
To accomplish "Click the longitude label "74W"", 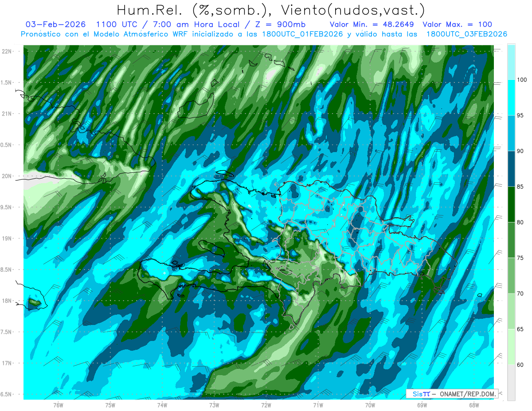I will click(162, 405).
